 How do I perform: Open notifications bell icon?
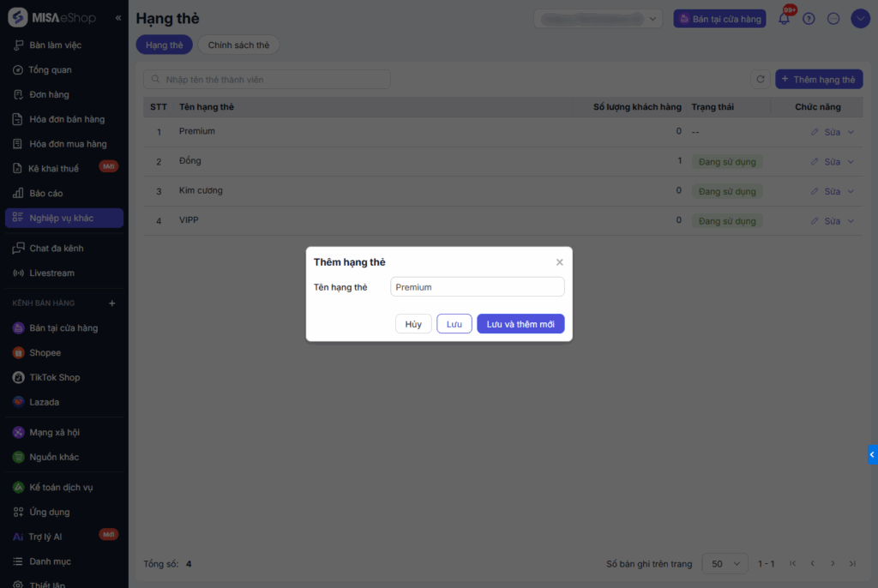pos(784,19)
